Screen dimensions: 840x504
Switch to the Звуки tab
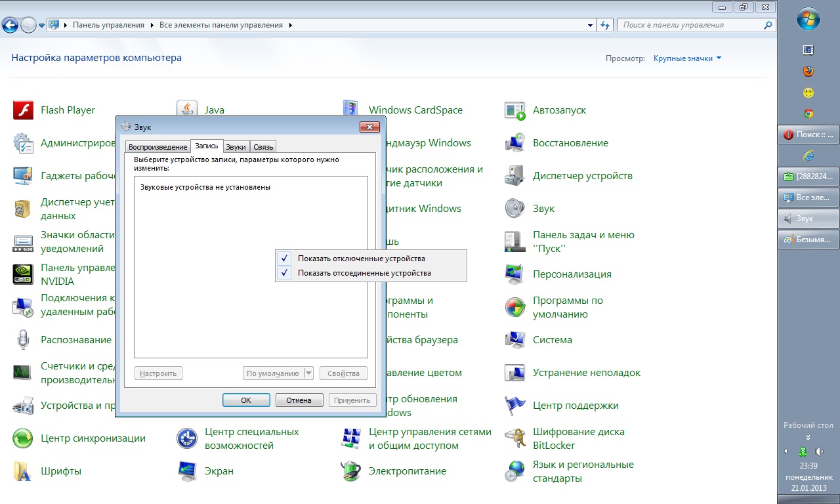(236, 147)
